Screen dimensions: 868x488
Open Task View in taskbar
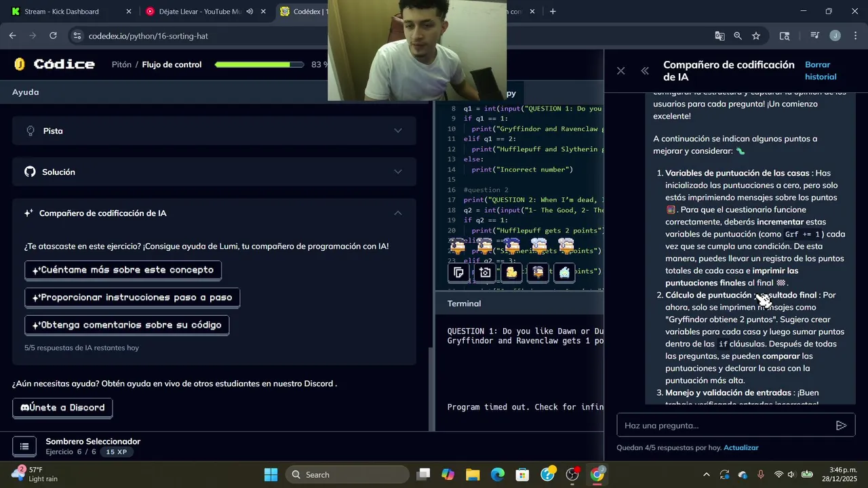(423, 474)
